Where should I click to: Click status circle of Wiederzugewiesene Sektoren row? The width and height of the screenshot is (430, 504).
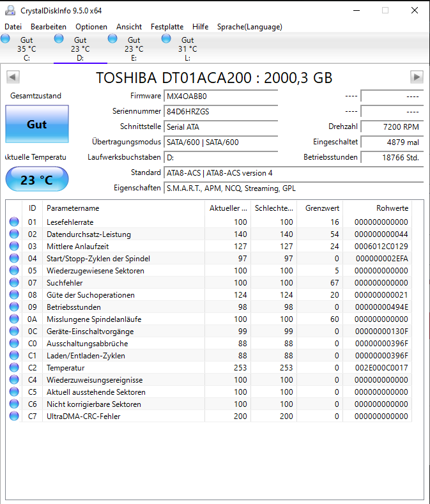click(14, 270)
